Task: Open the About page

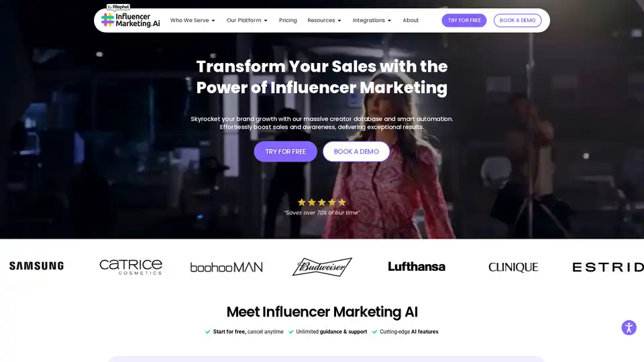Action: [411, 20]
